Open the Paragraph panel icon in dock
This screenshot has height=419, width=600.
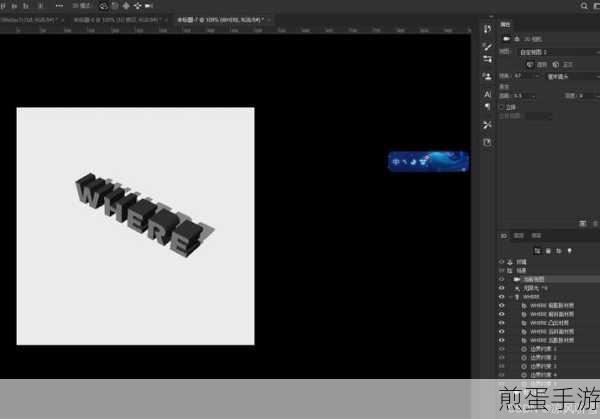487,107
